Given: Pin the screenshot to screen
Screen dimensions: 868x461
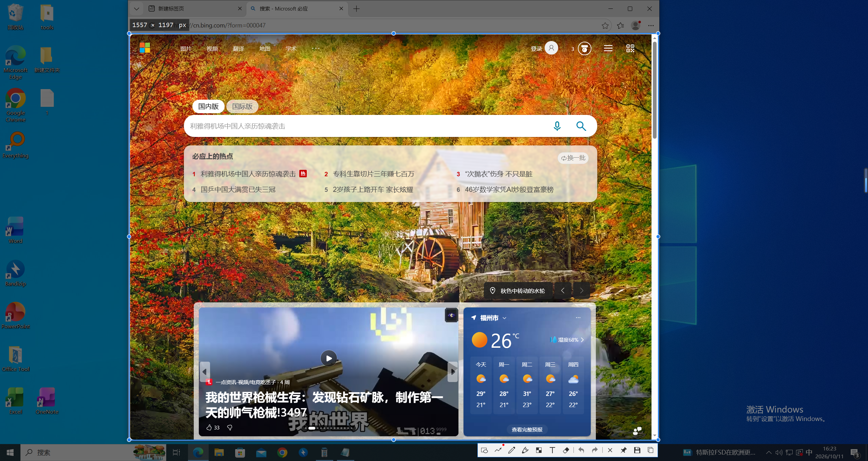Looking at the screenshot, I should pos(624,450).
